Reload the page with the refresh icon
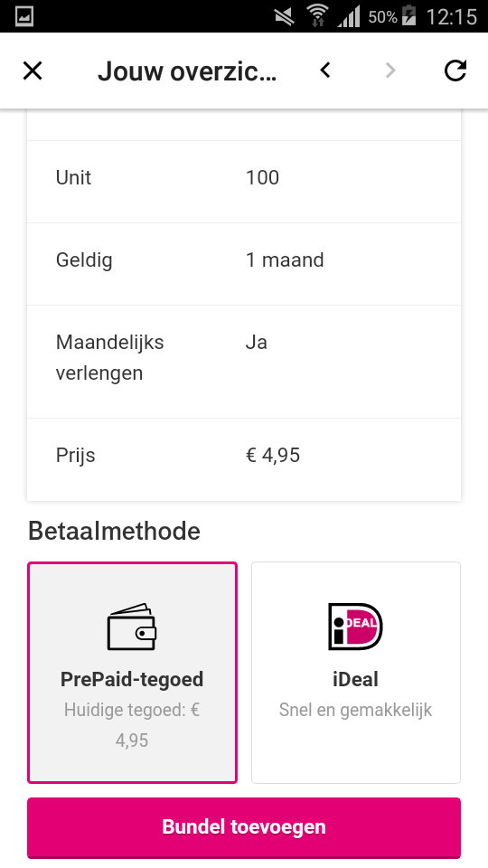This screenshot has height=868, width=488. tap(455, 71)
